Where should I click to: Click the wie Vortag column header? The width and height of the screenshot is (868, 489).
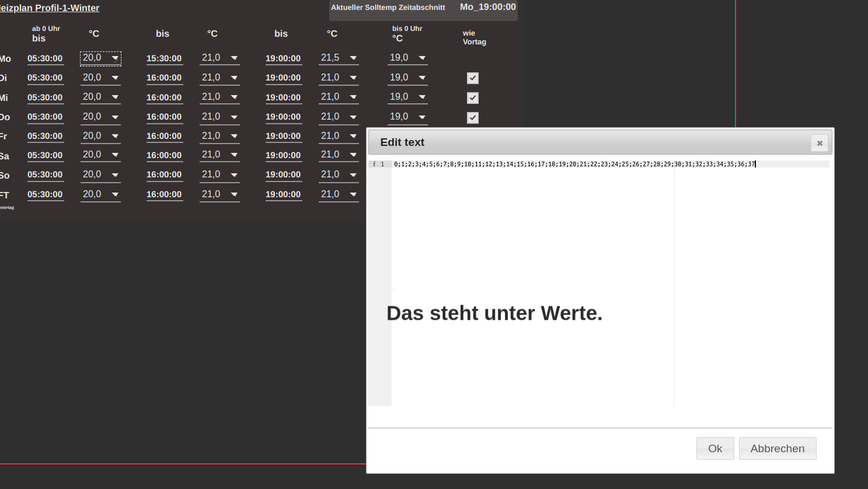475,37
